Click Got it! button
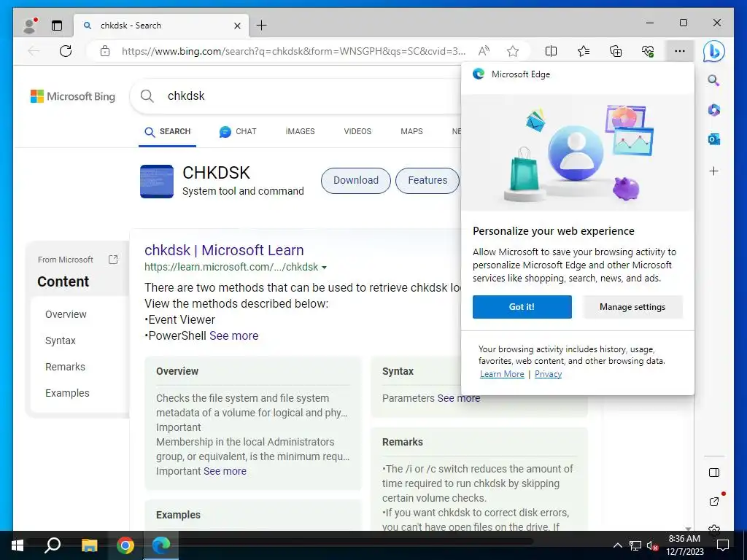 click(522, 307)
